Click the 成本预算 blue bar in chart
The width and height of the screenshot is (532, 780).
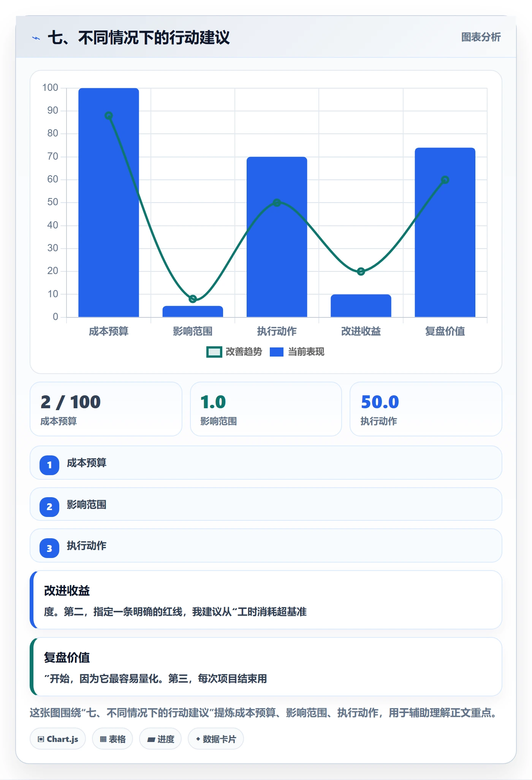pos(109,203)
